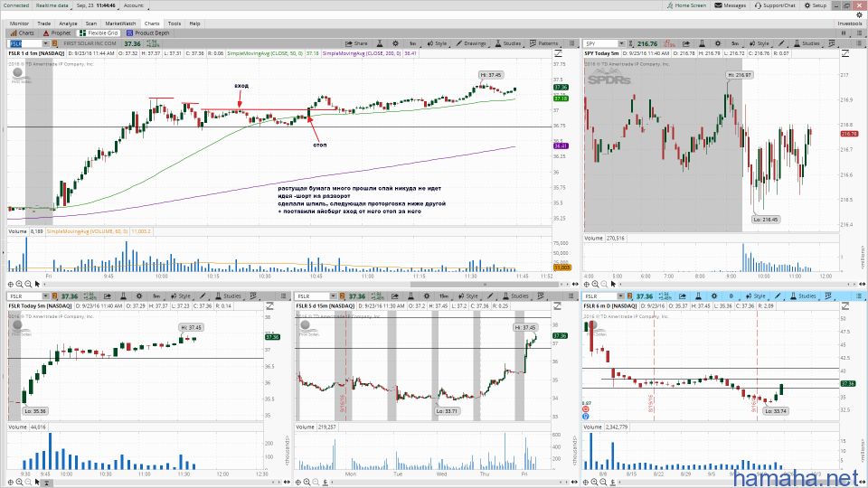The width and height of the screenshot is (868, 488).
Task: Switch to MarketWatch tab
Action: click(x=120, y=23)
